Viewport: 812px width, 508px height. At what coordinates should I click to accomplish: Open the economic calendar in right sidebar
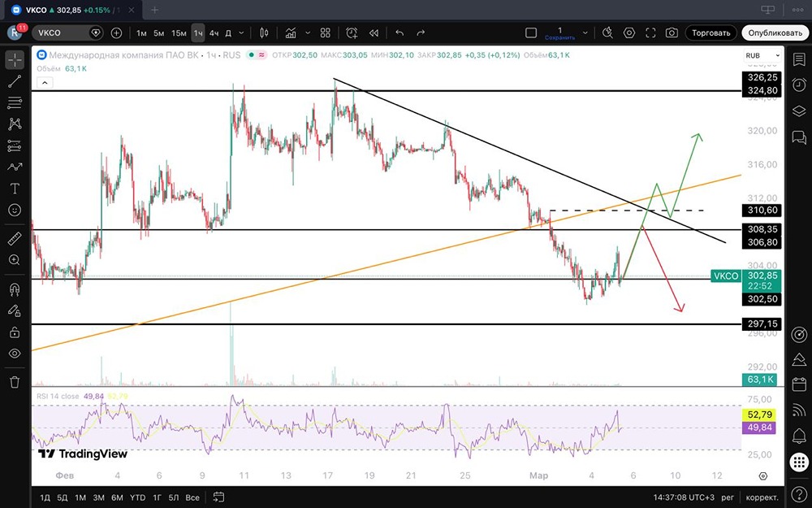799,384
